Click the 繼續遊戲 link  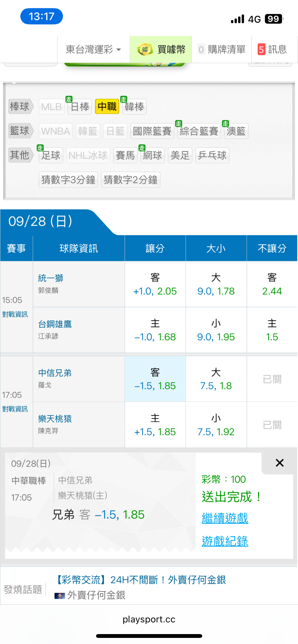click(225, 518)
